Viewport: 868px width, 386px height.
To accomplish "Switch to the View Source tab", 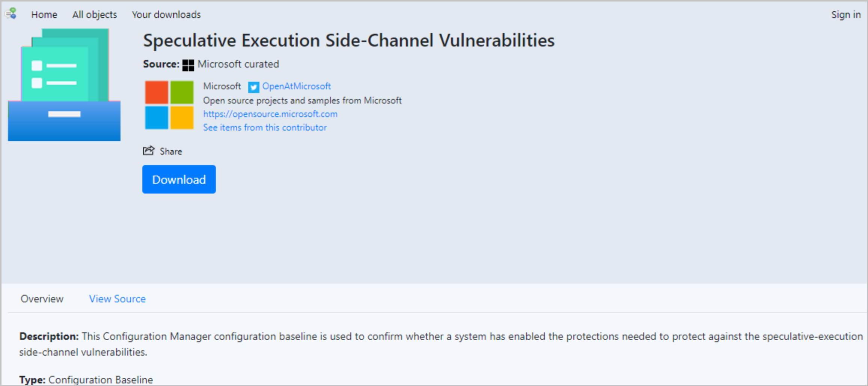I will click(117, 299).
